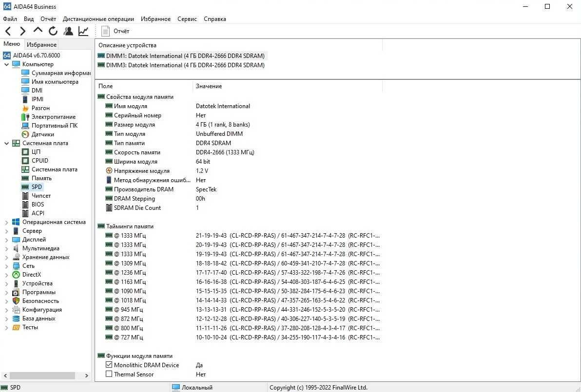Click the База данных database icon
The height and width of the screenshot is (392, 581).
click(16, 318)
